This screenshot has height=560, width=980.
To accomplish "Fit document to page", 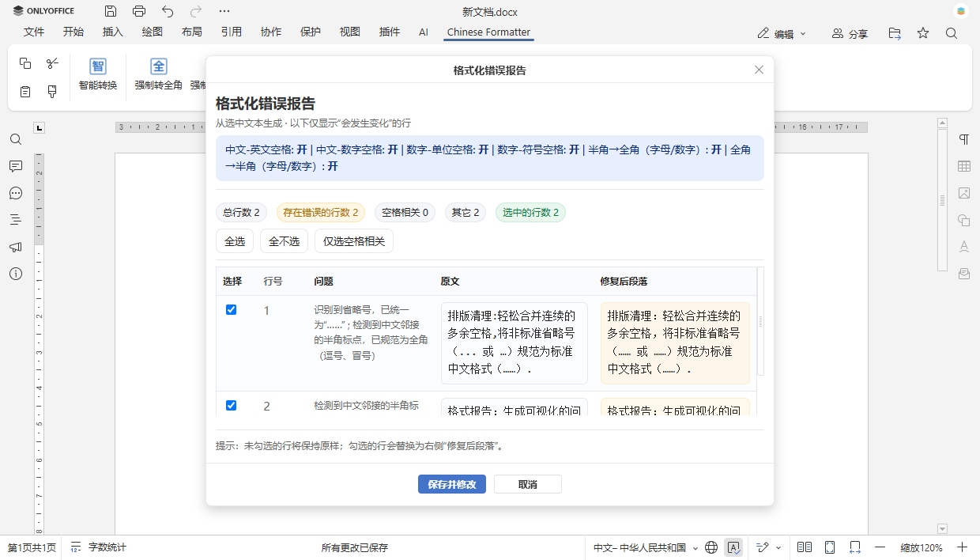I will tap(830, 547).
